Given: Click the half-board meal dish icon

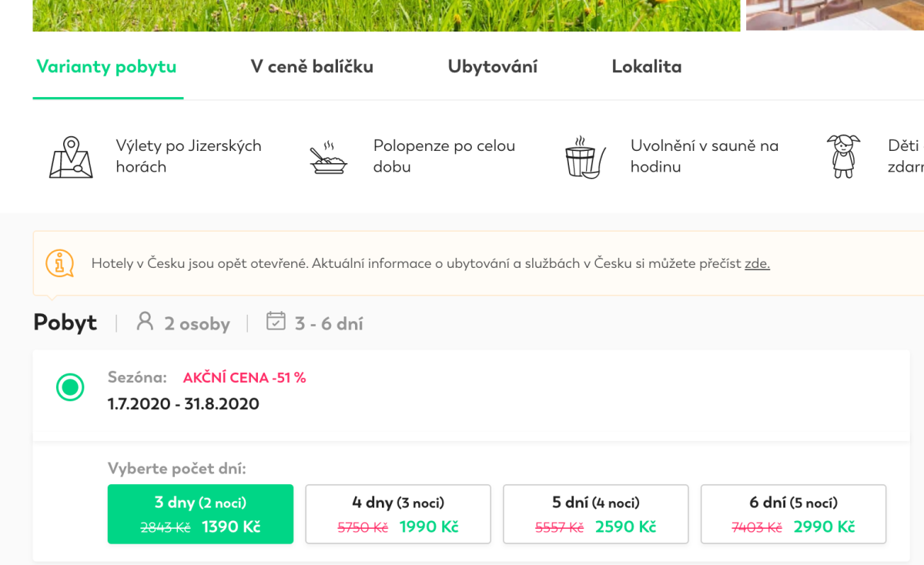Looking at the screenshot, I should (x=328, y=157).
